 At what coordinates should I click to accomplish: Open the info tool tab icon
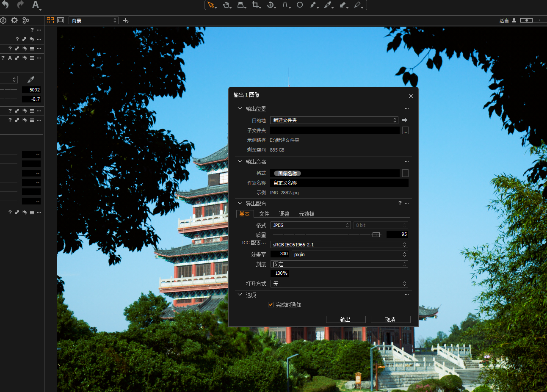[x=3, y=20]
